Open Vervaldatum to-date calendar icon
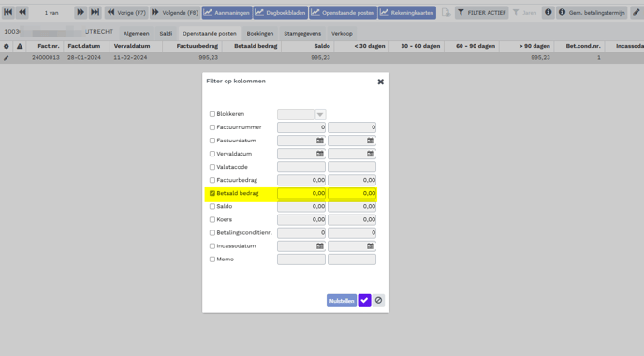The image size is (644, 356). 371,154
